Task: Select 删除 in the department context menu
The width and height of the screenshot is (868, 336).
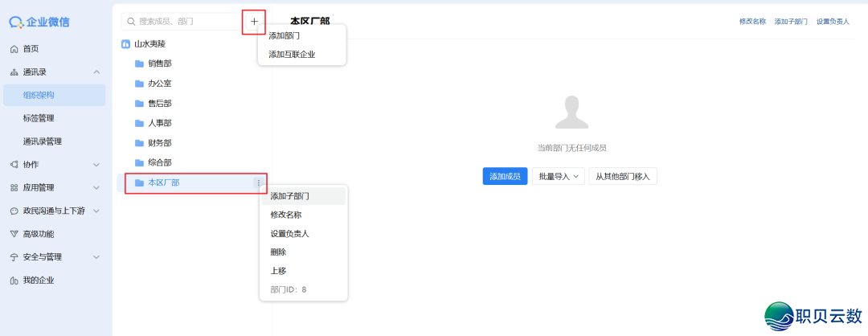Action: pyautogui.click(x=279, y=252)
